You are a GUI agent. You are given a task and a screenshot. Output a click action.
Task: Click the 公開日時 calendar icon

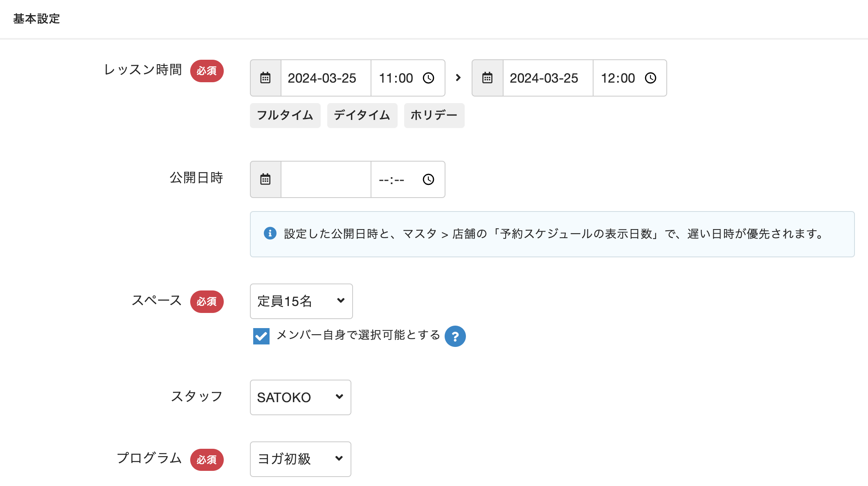point(265,180)
